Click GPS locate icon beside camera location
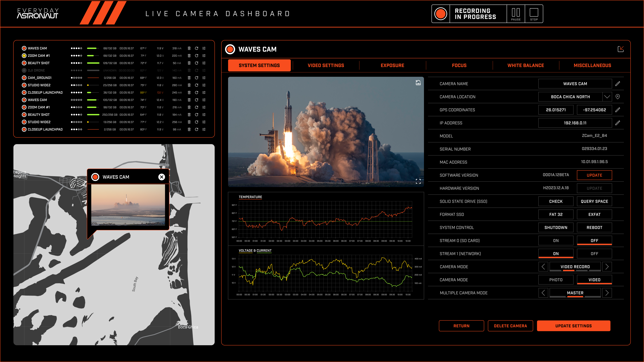 (x=618, y=97)
